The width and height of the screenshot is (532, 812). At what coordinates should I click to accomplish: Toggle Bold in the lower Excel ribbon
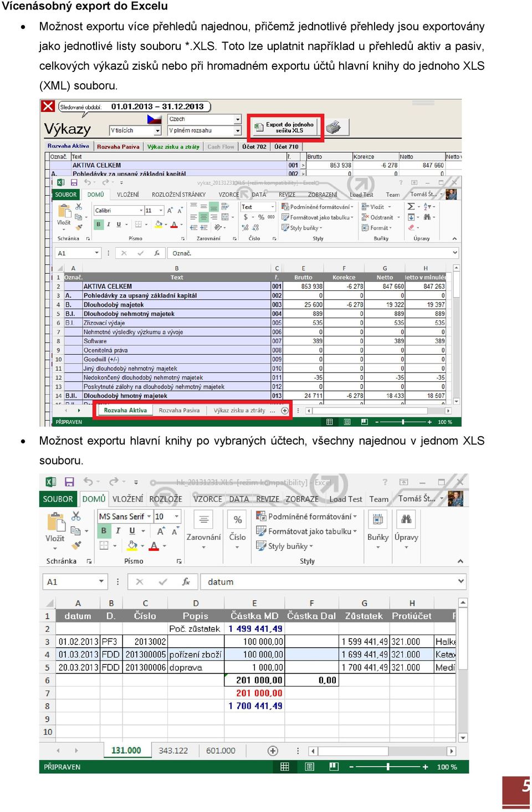click(x=103, y=530)
